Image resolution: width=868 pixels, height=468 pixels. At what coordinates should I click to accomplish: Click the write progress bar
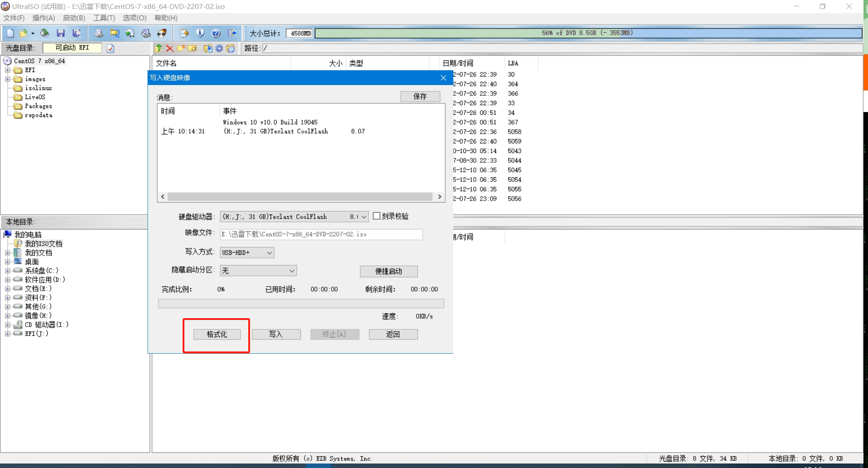301,304
